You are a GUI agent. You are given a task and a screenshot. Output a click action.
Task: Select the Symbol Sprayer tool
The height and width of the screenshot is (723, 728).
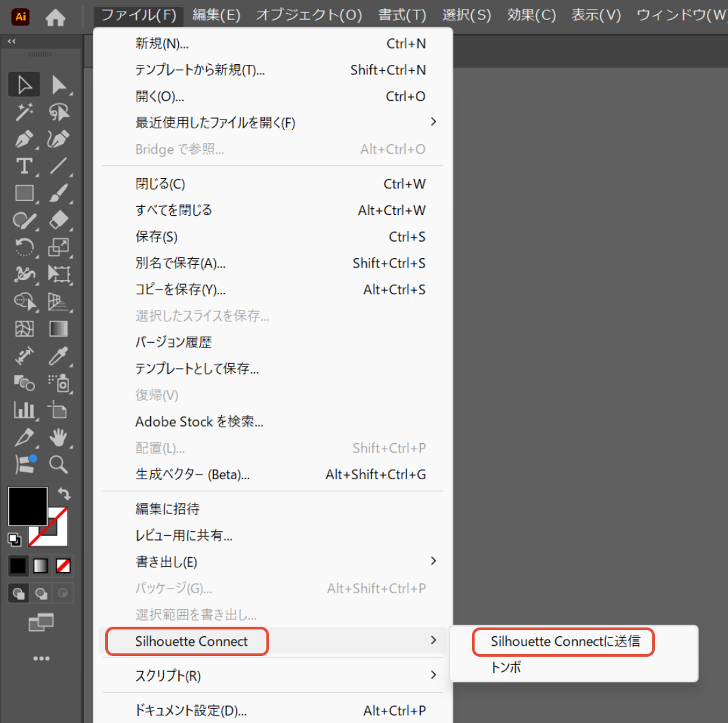click(59, 383)
